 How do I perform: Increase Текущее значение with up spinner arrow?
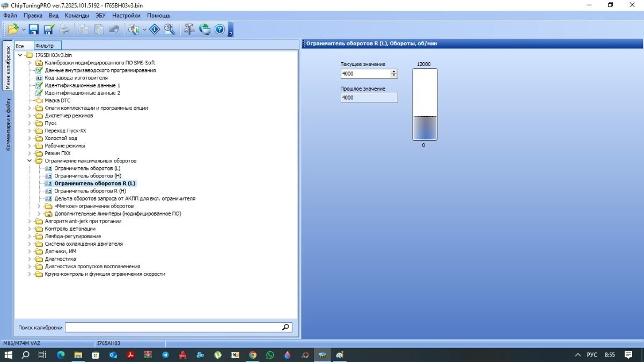[x=394, y=71]
